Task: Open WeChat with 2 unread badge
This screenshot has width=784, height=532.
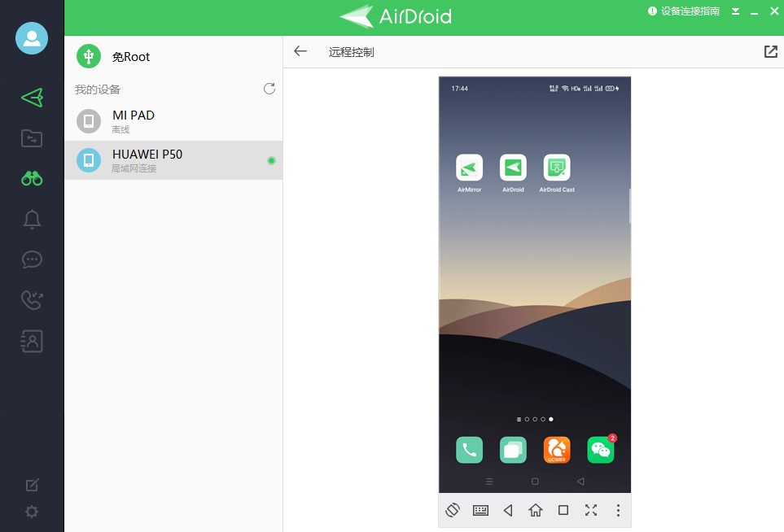Action: click(x=601, y=450)
